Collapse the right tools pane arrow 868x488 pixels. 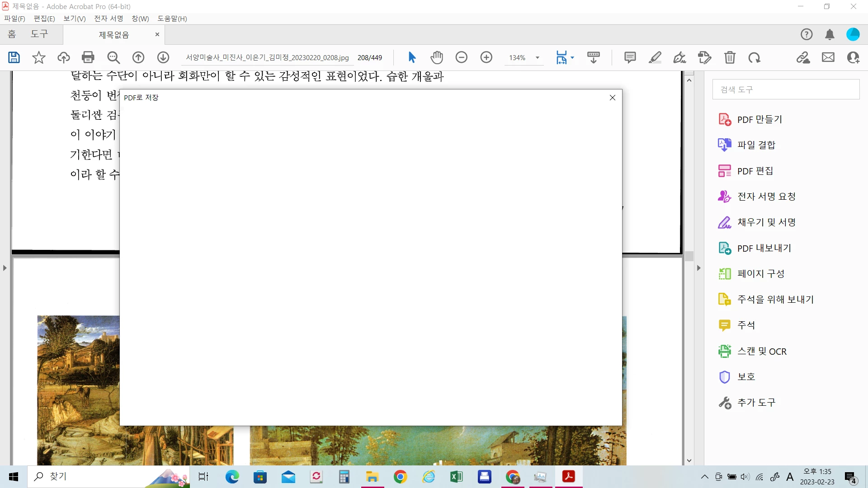[x=698, y=268]
